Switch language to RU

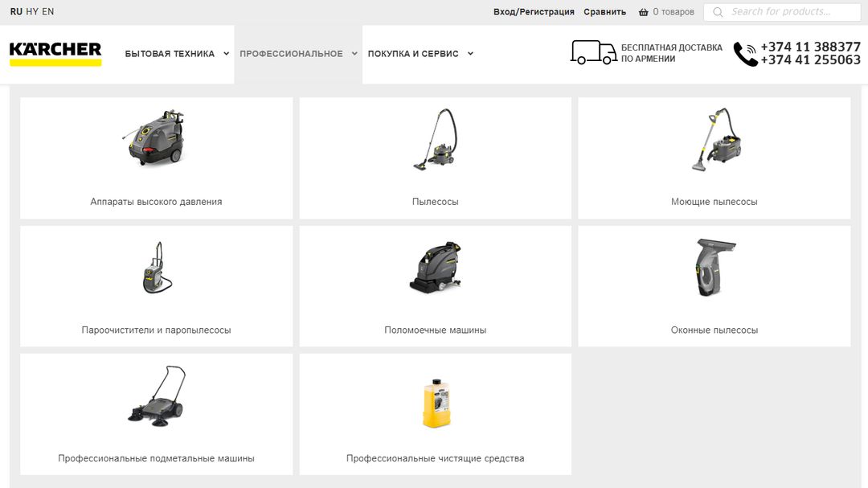16,11
